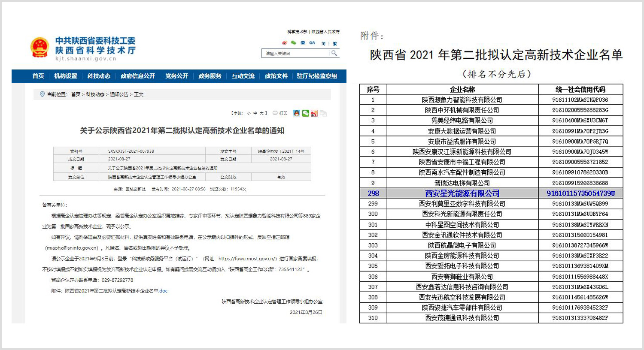Click the article title heading
Screen dimensions: 644x350
pos(182,130)
